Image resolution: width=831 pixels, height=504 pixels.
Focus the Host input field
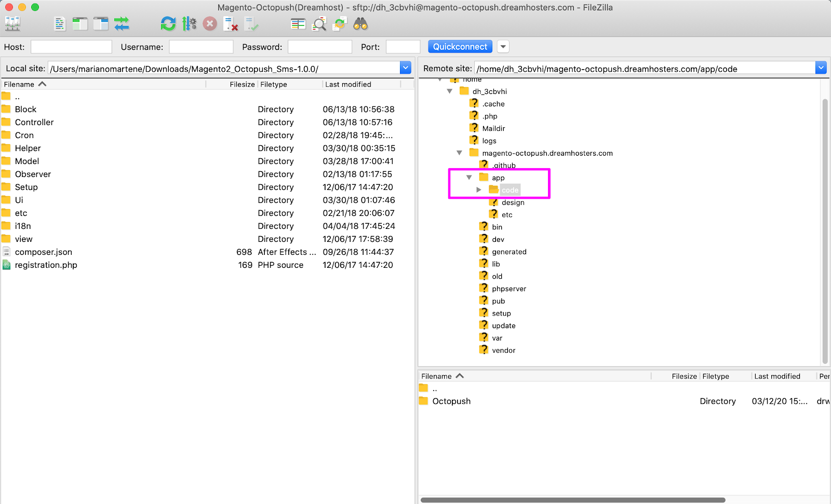(x=71, y=47)
